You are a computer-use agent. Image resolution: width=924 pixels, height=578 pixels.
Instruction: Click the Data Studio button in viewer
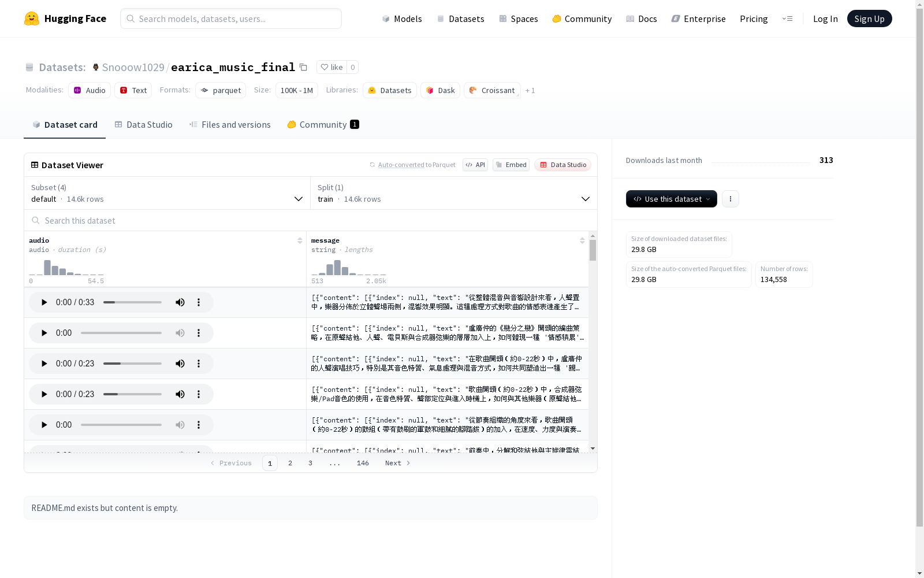pos(562,165)
